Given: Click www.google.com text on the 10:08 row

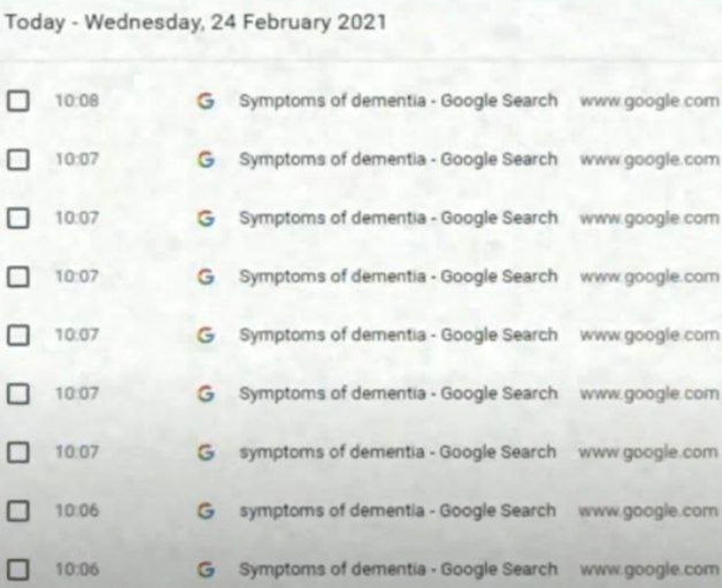Looking at the screenshot, I should click(x=649, y=101).
